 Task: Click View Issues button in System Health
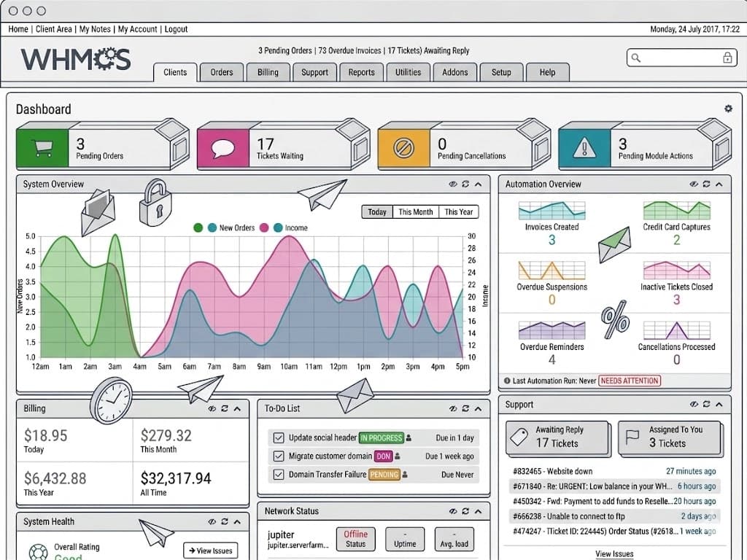(211, 551)
